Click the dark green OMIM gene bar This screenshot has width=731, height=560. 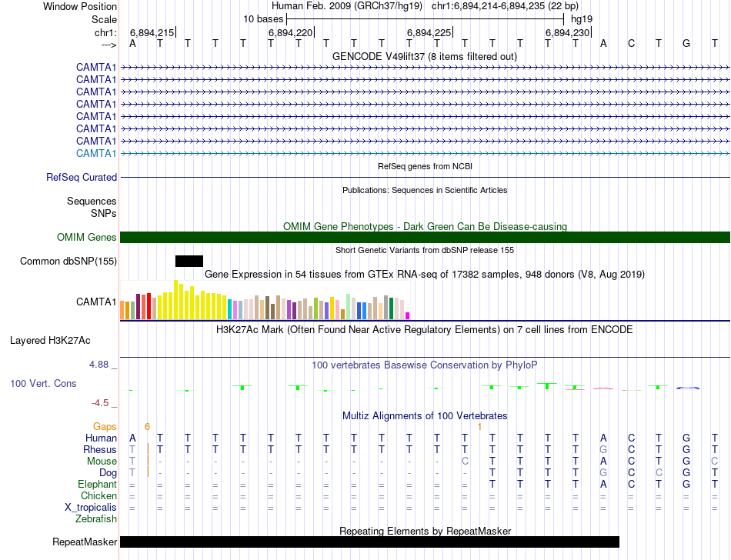tap(425, 237)
